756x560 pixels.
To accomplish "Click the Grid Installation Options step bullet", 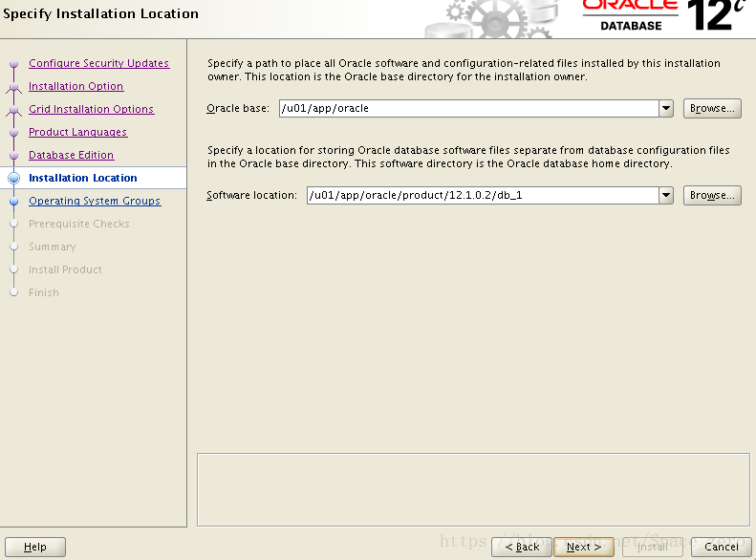I will tap(14, 110).
